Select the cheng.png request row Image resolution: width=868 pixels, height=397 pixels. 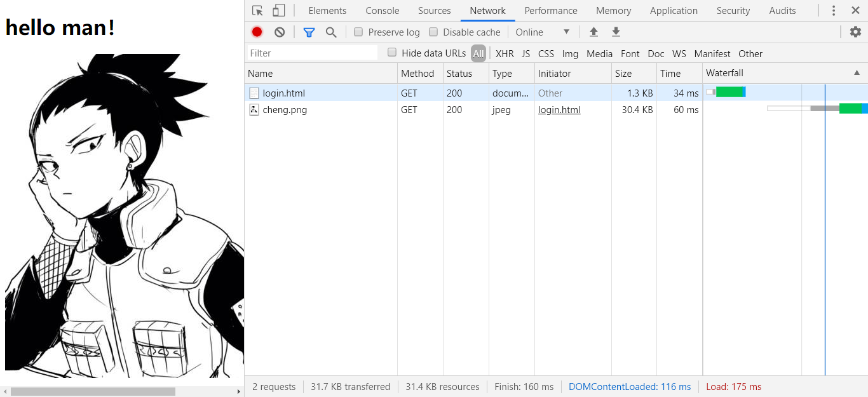point(556,110)
